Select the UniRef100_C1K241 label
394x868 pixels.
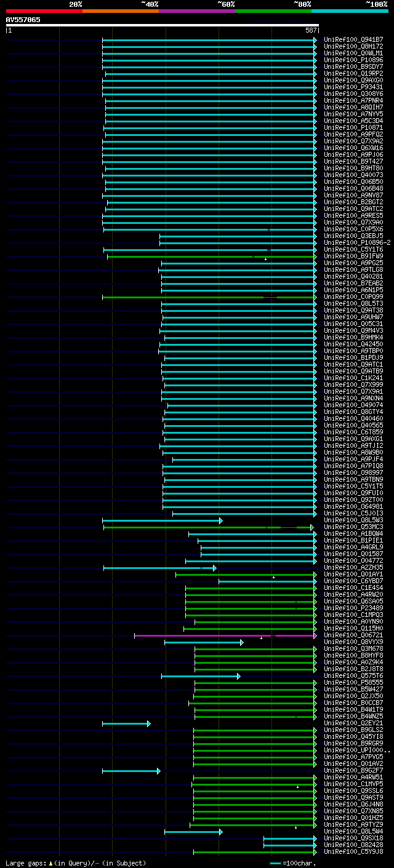(353, 378)
